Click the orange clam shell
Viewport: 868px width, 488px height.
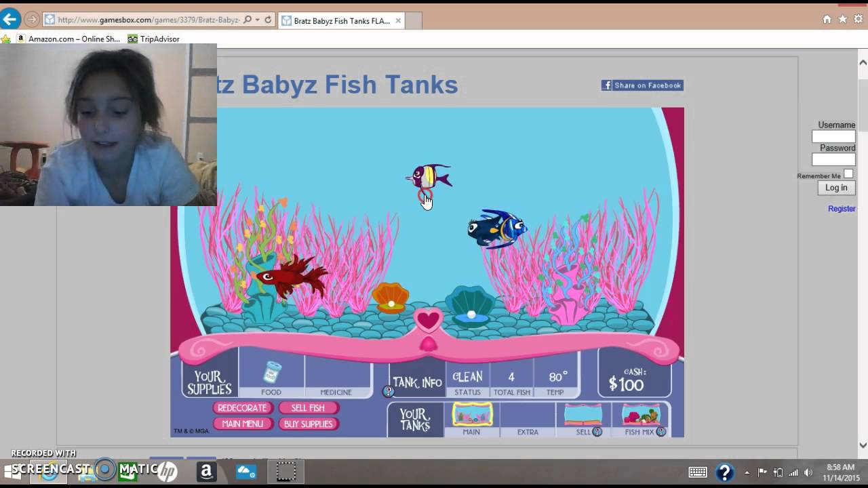point(391,298)
